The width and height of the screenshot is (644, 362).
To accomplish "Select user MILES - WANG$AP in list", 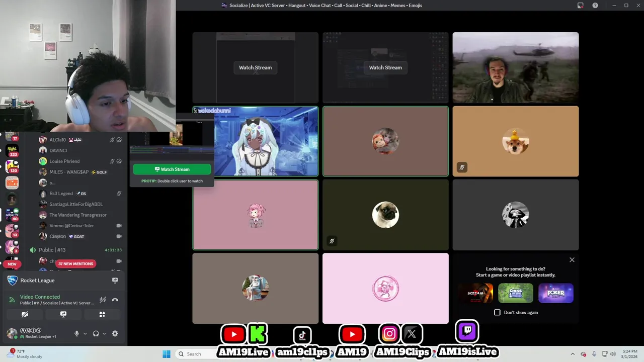I will coord(80,172).
